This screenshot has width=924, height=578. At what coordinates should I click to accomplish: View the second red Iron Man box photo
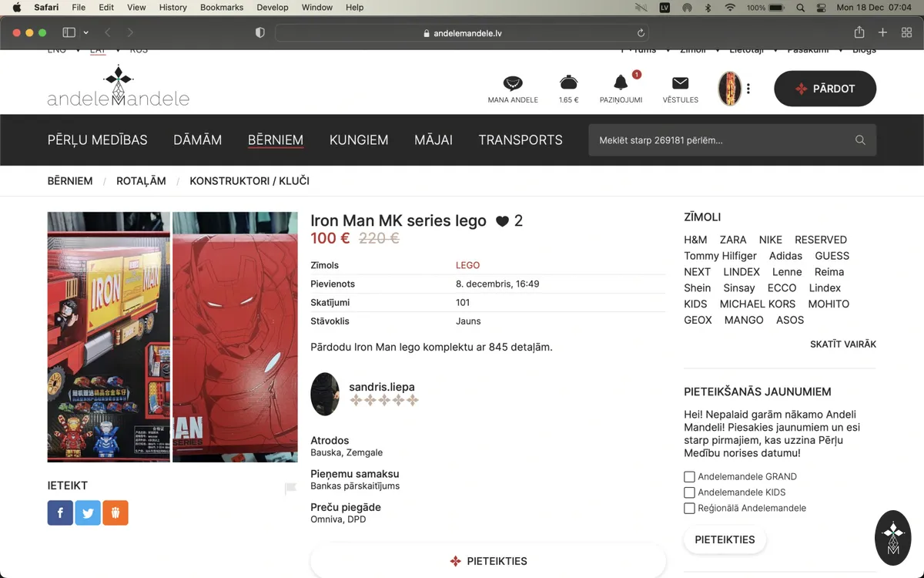click(235, 337)
